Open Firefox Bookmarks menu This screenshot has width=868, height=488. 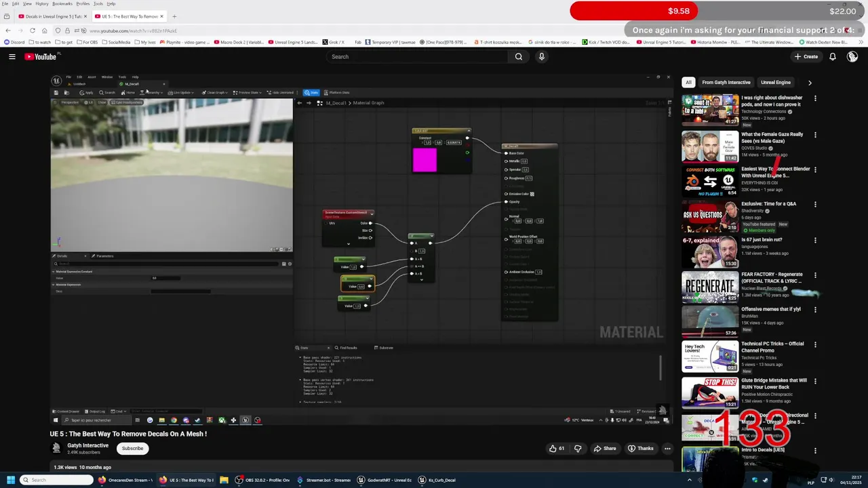click(62, 3)
